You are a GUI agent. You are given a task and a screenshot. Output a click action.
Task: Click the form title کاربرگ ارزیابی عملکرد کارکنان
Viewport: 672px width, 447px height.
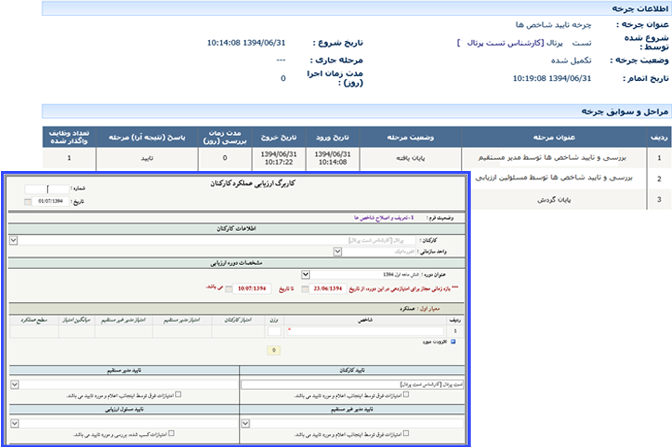point(252,183)
